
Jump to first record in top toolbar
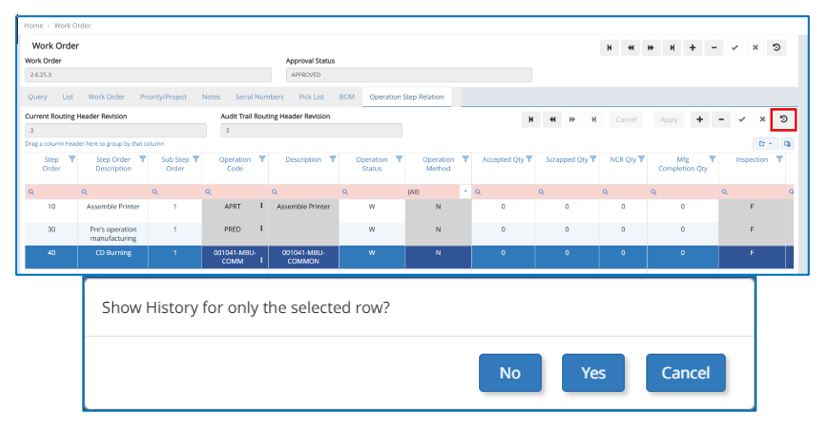click(610, 48)
